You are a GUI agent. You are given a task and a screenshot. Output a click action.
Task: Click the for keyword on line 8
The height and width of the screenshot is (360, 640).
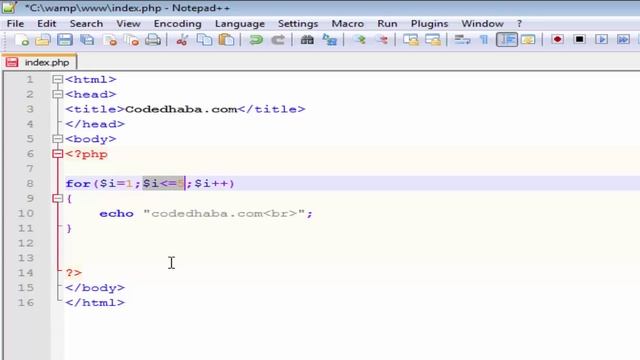[x=78, y=184]
